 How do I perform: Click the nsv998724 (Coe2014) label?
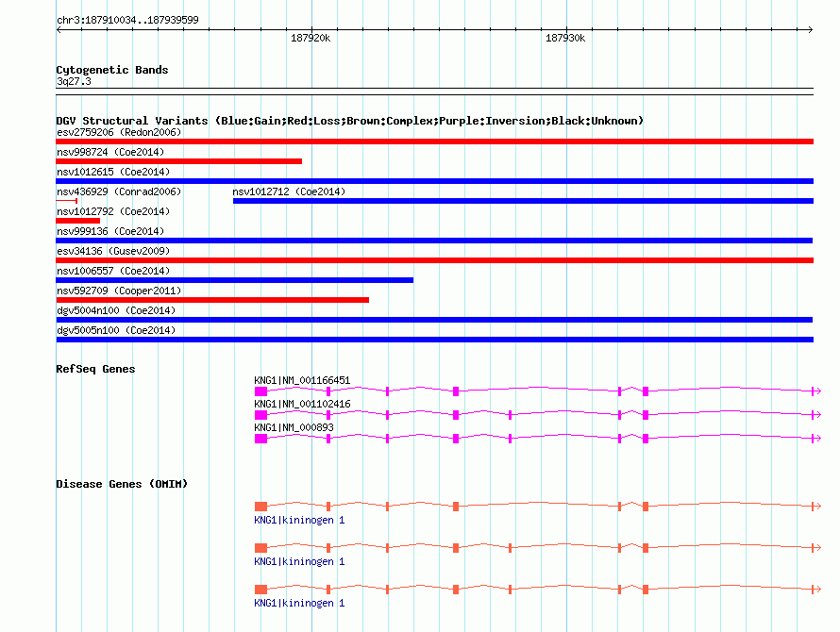(110, 152)
